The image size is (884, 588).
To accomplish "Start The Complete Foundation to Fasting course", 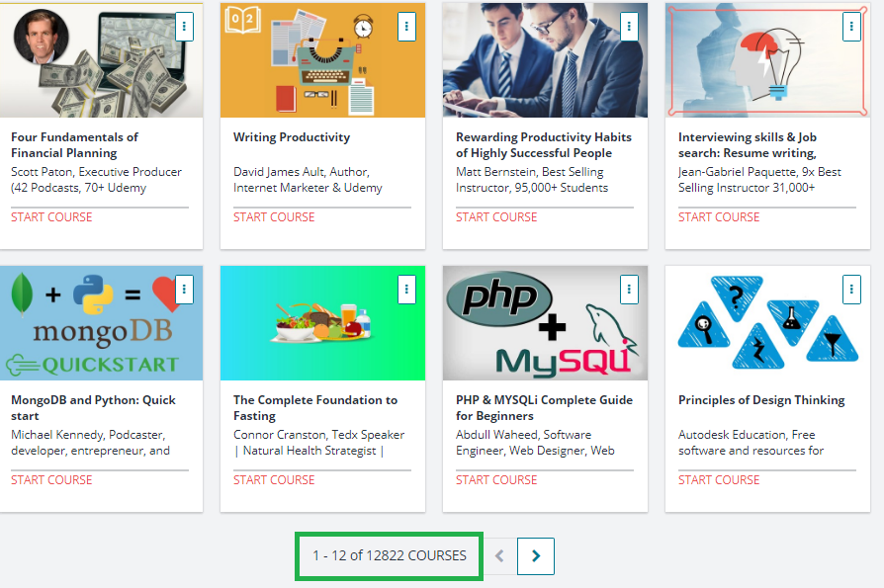I will tap(274, 479).
